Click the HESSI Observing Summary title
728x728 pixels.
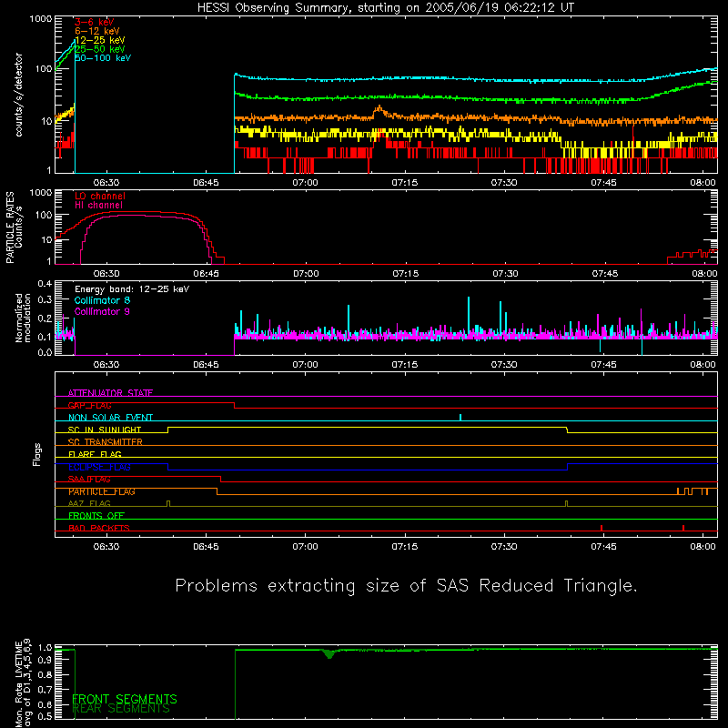pyautogui.click(x=385, y=8)
